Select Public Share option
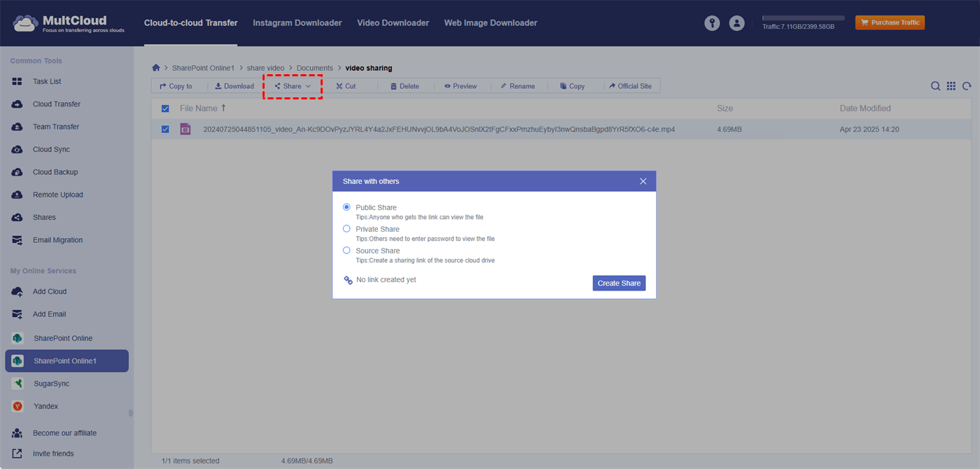The image size is (980, 469). 346,207
